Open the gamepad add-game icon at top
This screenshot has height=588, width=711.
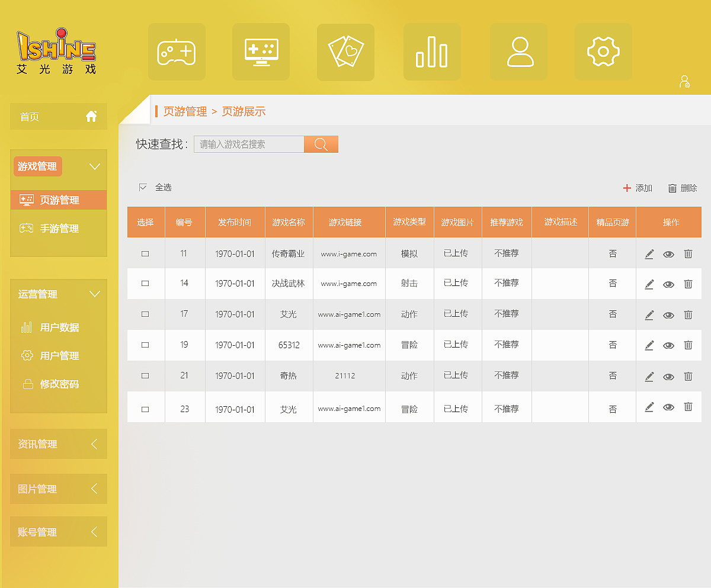click(x=177, y=52)
